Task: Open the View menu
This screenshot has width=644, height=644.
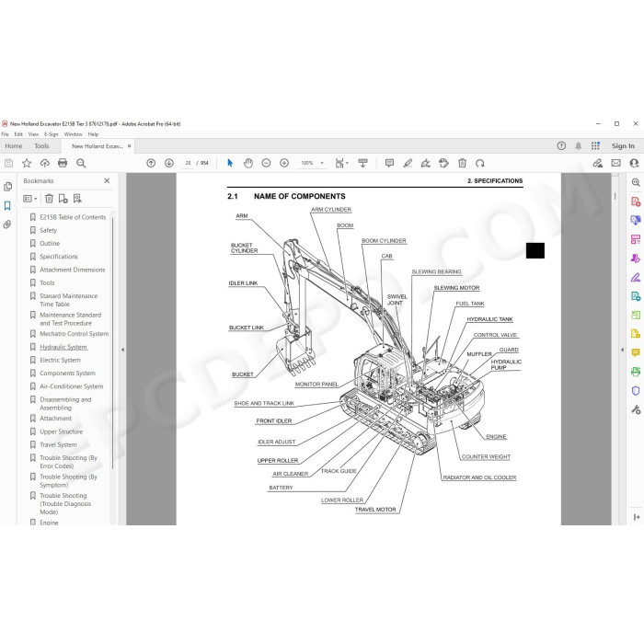Action: click(x=33, y=134)
